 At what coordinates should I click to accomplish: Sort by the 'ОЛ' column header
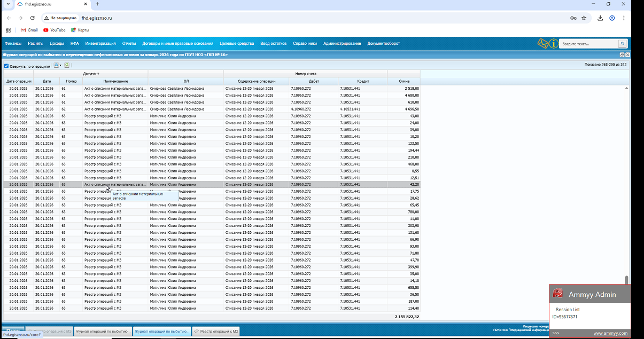tap(186, 81)
